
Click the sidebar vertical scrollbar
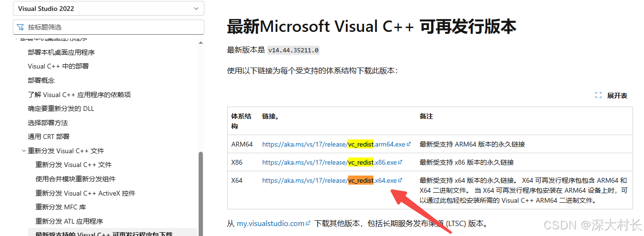(201, 194)
